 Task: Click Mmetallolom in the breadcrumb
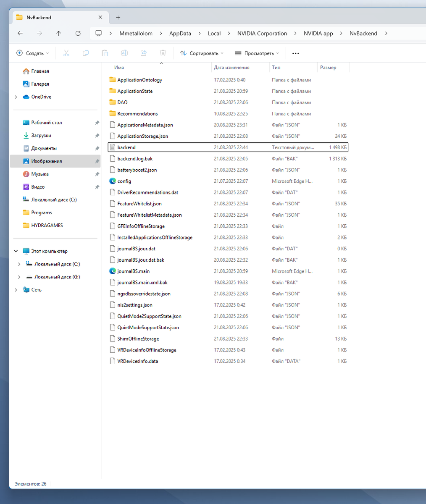pos(136,34)
